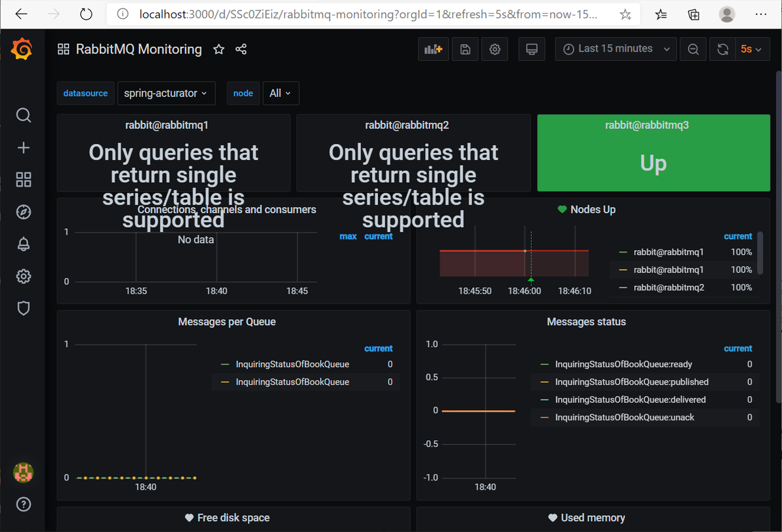782x532 pixels.
Task: Open the dashboard grid icon beside the title
Action: click(x=63, y=49)
